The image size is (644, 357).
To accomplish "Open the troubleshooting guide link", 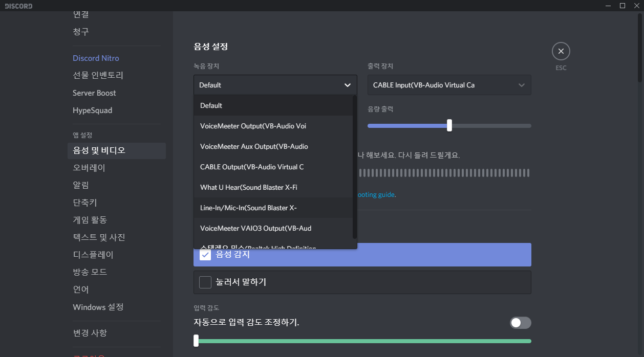I will click(x=376, y=194).
